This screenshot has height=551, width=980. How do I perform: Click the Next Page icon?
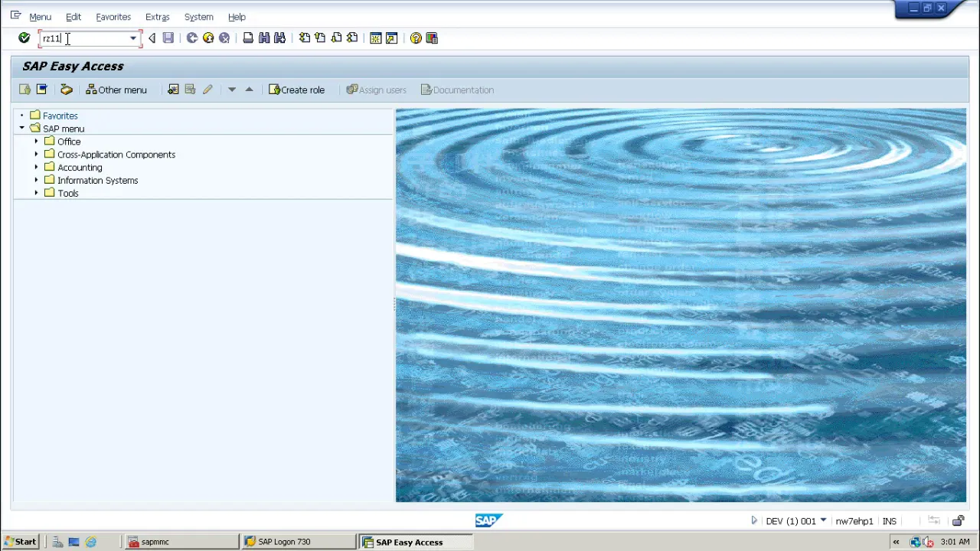336,37
